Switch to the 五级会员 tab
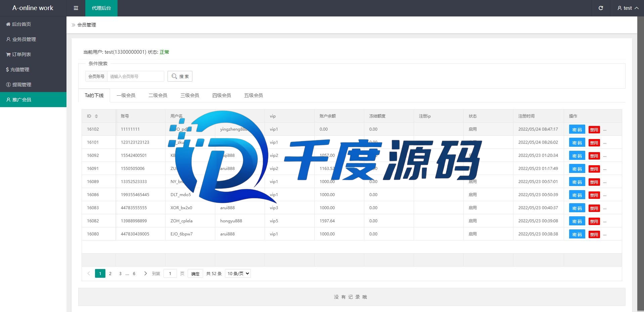Viewport: 644px width, 312px height. pyautogui.click(x=254, y=95)
